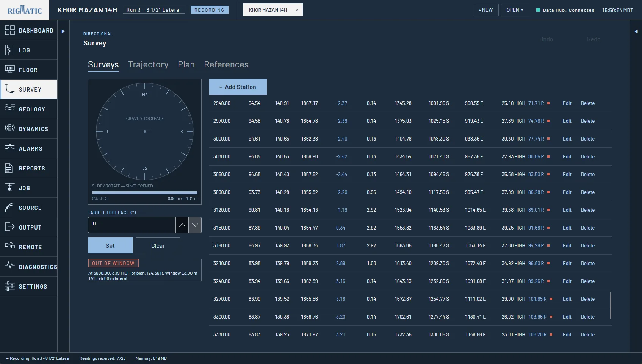The height and width of the screenshot is (364, 642).
Task: Close the KHOR MAZAN 14H tab
Action: 296,10
